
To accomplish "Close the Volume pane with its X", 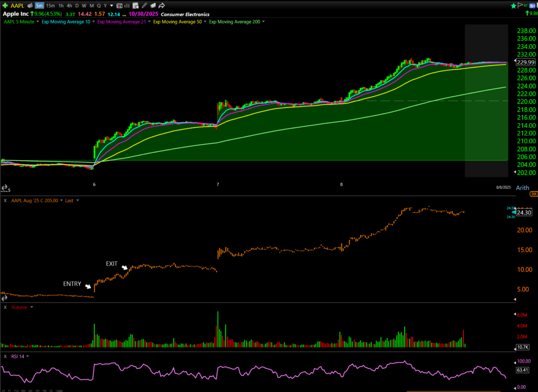I will [5, 308].
